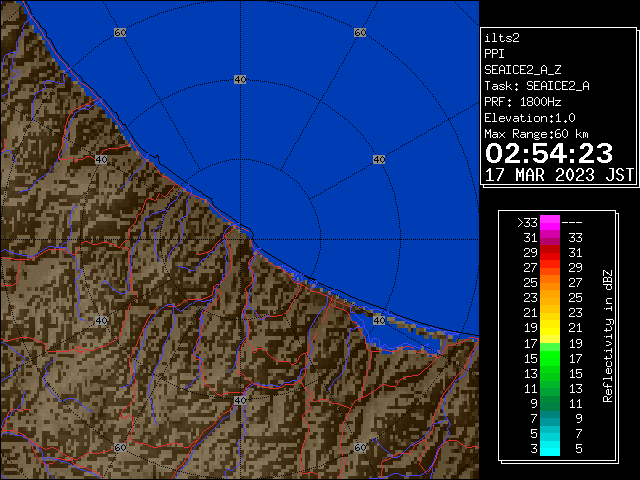Select the '17 MAR 2023 JST' date
Screen dimensions: 640x480
coord(559,175)
